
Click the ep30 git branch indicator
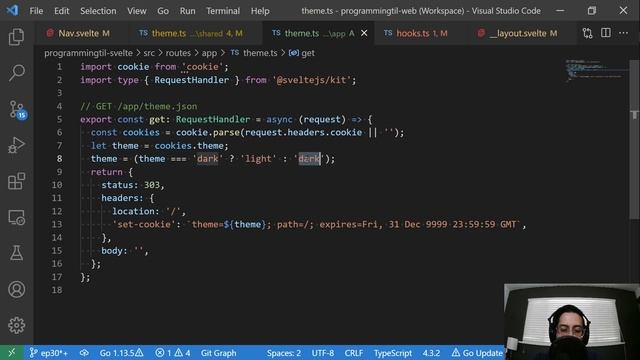click(x=48, y=353)
